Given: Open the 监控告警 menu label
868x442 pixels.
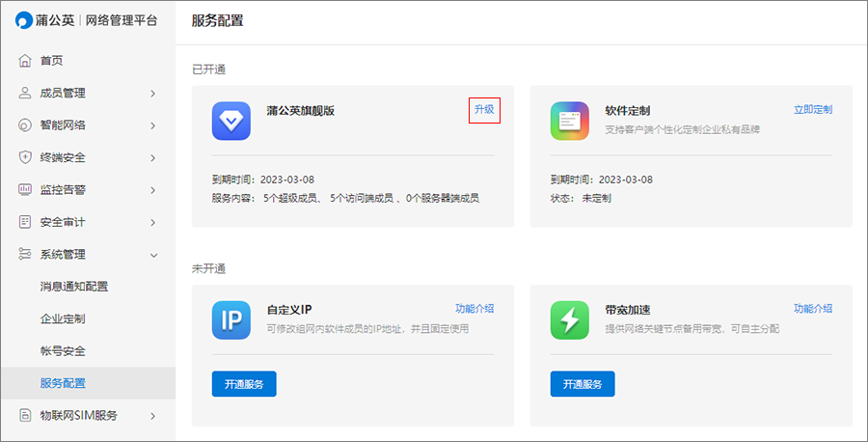Looking at the screenshot, I should pyautogui.click(x=63, y=189).
